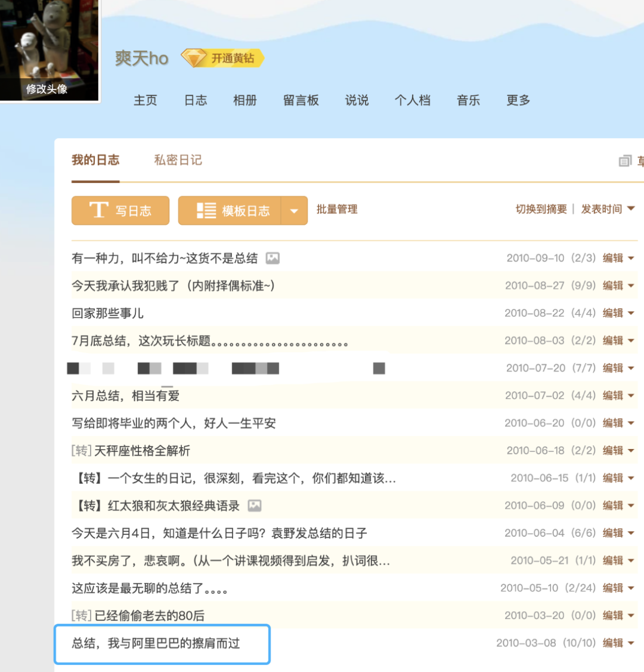Expand edit options arrow for 2010-08-03 post
Screen dimensions: 644x672
point(631,340)
